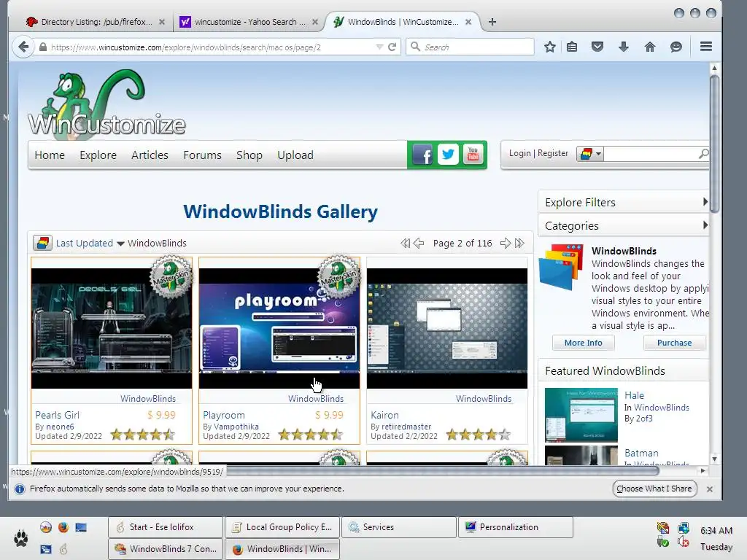Click the WinCustomize gecko logo
747x560 pixels.
point(107,105)
